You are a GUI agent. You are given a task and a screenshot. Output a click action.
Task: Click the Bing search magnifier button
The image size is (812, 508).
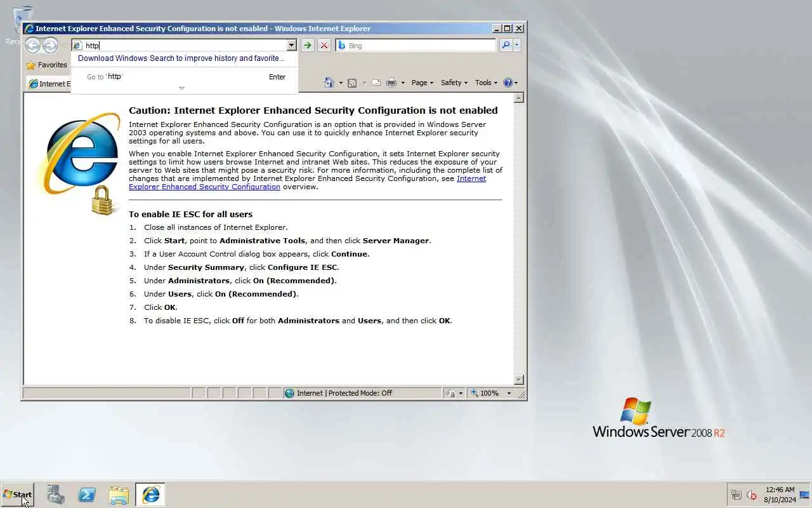click(506, 45)
